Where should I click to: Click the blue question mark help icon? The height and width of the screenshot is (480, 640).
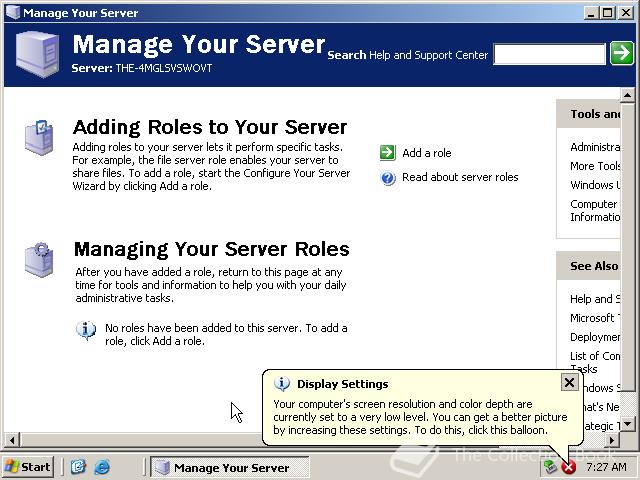click(x=388, y=178)
